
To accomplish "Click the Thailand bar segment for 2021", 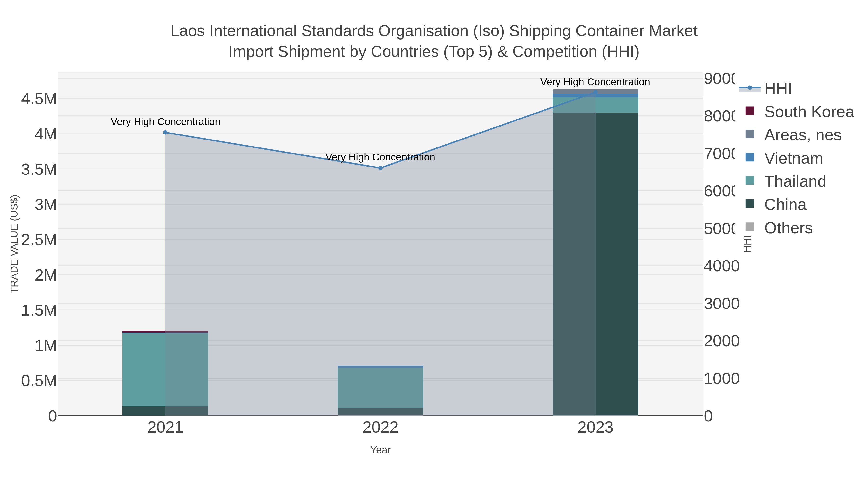I will (165, 369).
